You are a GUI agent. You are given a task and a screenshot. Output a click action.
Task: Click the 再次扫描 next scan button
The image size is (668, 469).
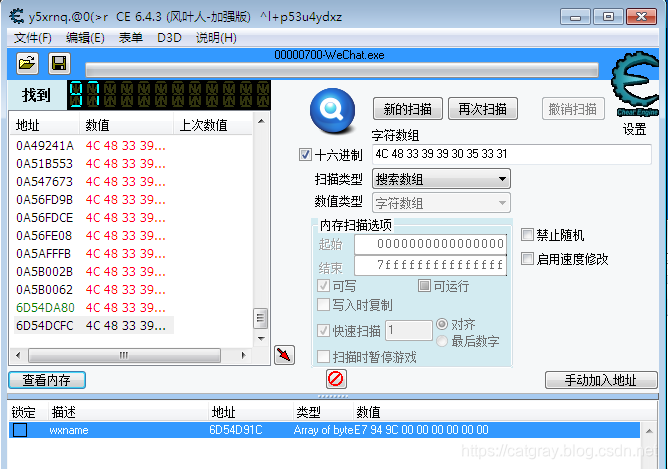(x=483, y=109)
